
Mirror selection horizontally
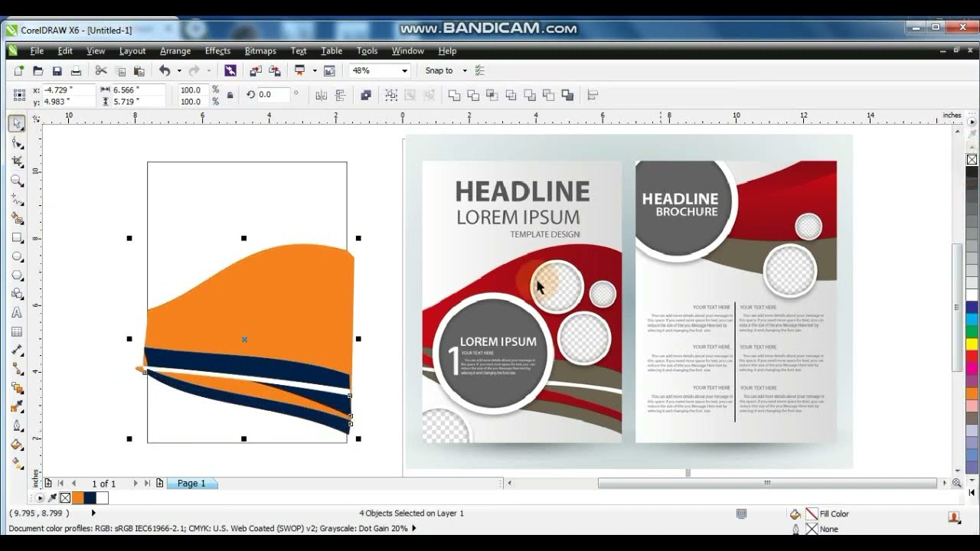[322, 96]
